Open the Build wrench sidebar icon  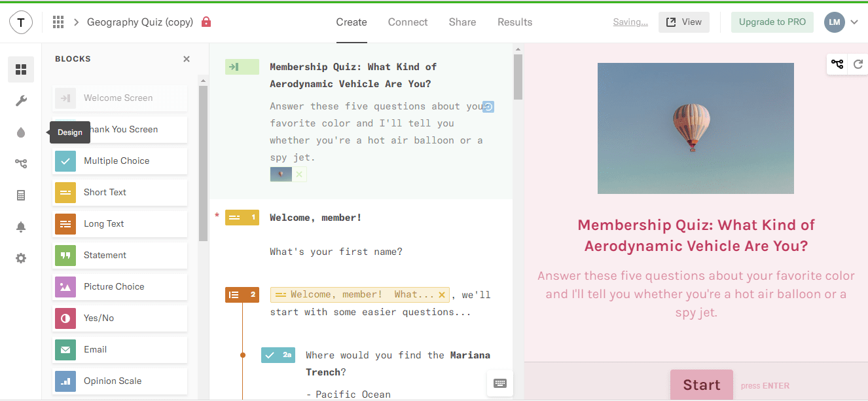(21, 101)
